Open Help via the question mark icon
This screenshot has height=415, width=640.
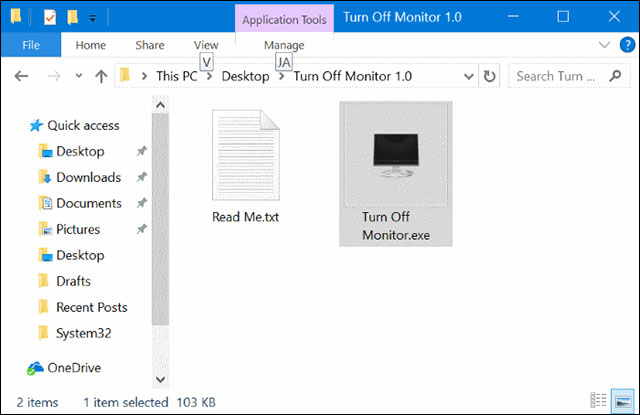(x=627, y=44)
